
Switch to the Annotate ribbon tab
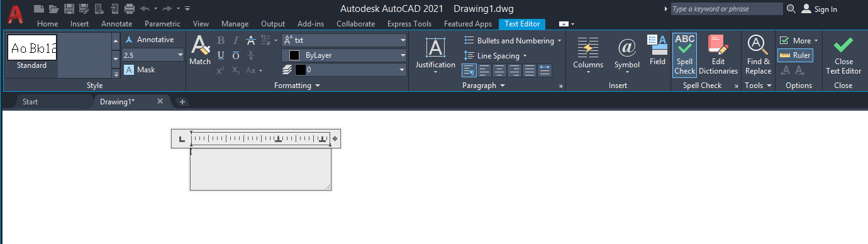point(116,24)
